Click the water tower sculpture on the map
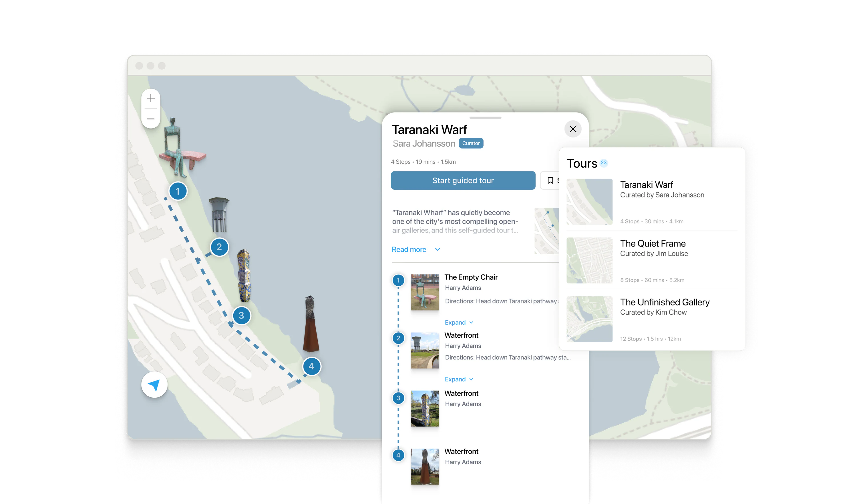851x504 pixels. (x=219, y=215)
